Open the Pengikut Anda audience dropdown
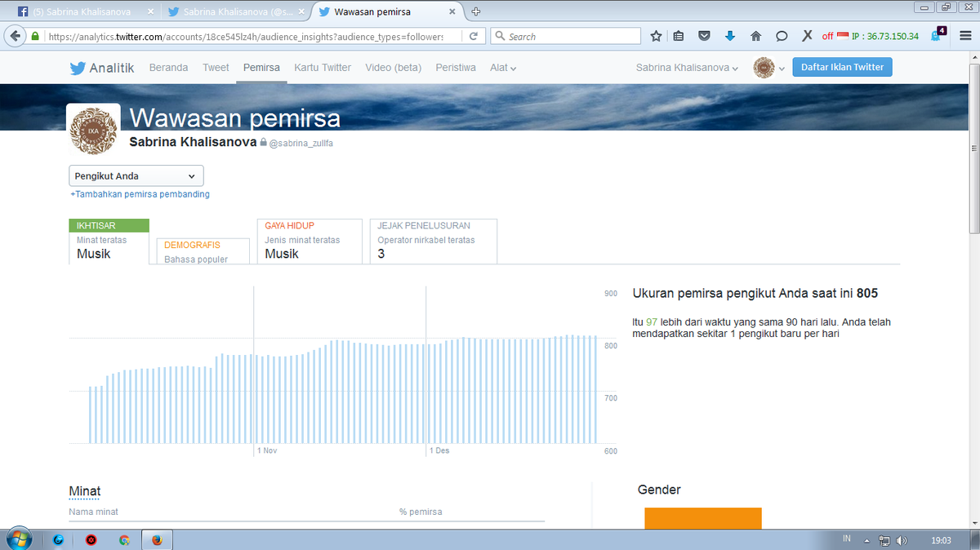The width and height of the screenshot is (980, 550). tap(136, 175)
